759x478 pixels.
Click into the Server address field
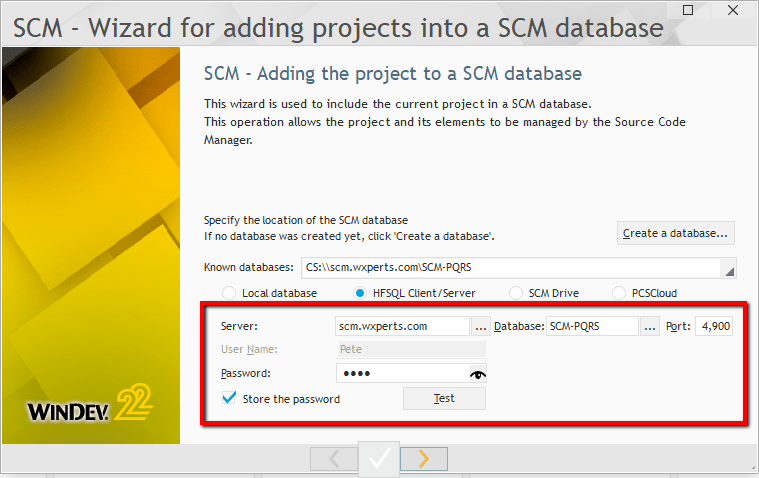(x=402, y=326)
